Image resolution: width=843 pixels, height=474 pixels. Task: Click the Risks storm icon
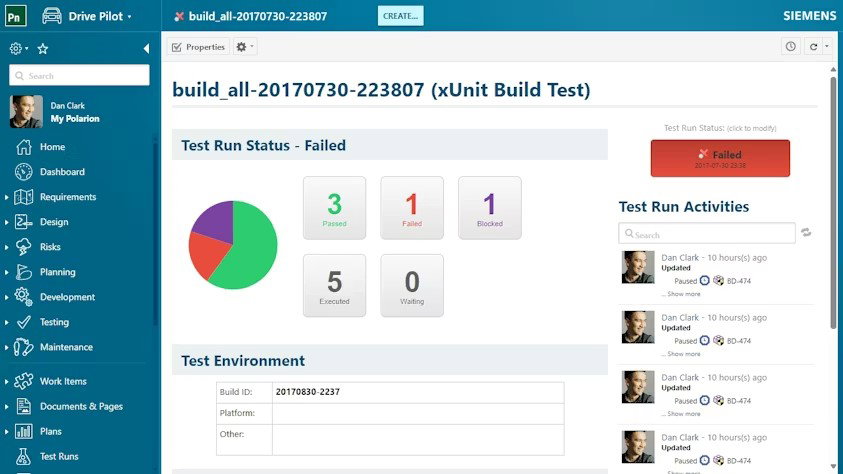24,247
